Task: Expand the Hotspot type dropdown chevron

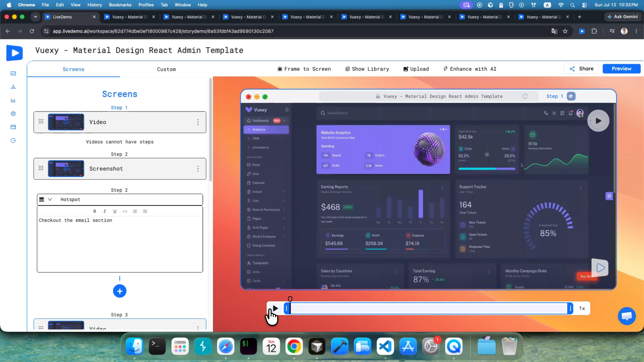Action: (x=50, y=199)
